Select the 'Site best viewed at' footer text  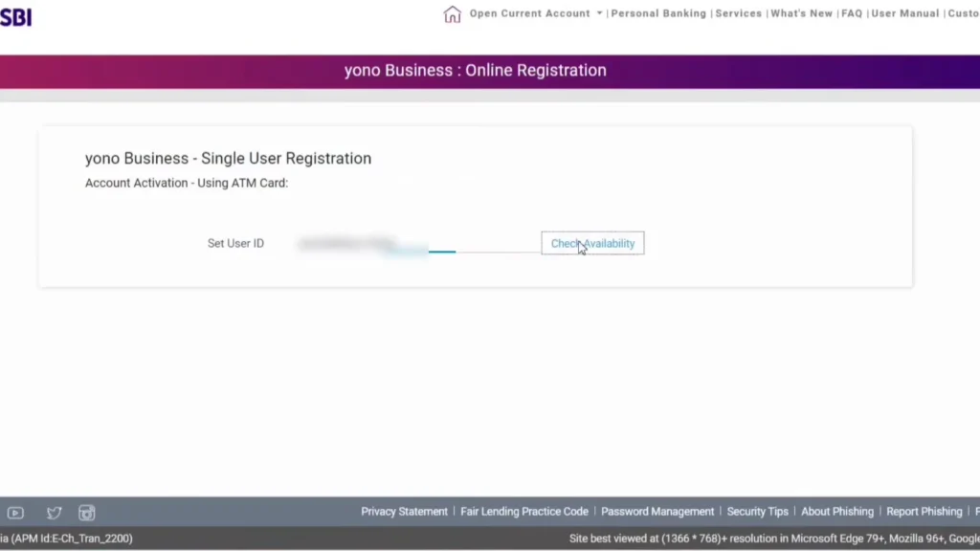774,538
